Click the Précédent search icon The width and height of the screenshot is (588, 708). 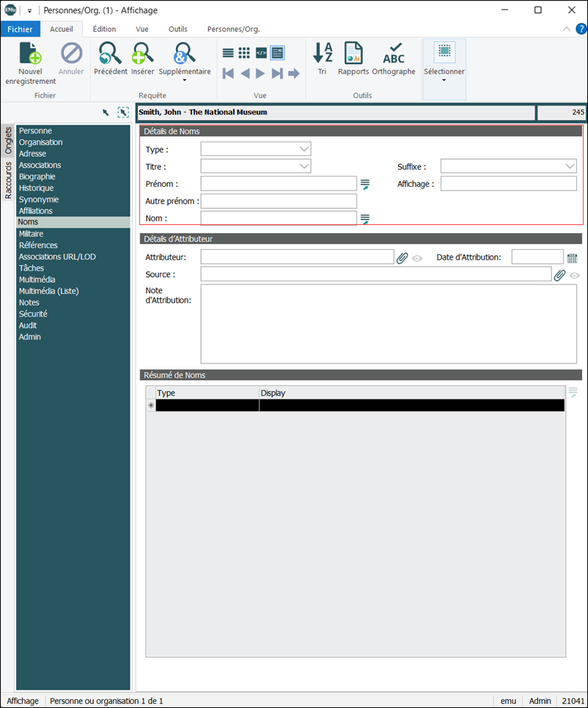pyautogui.click(x=110, y=54)
